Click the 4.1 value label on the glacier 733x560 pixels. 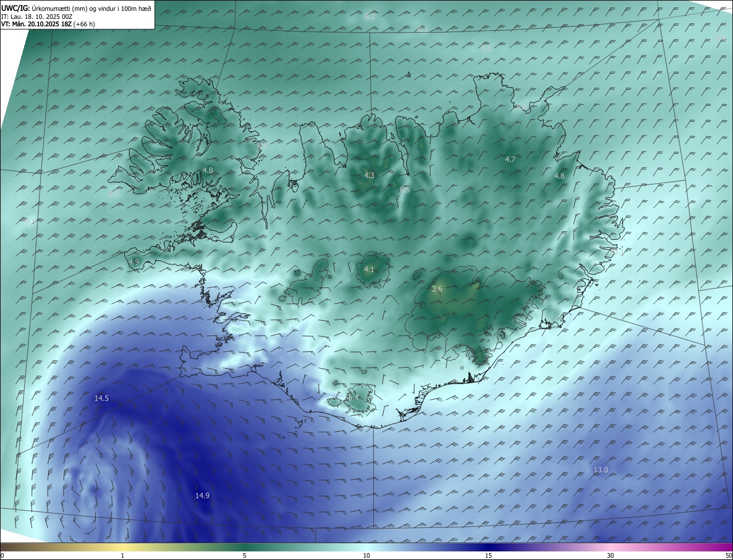click(x=369, y=270)
